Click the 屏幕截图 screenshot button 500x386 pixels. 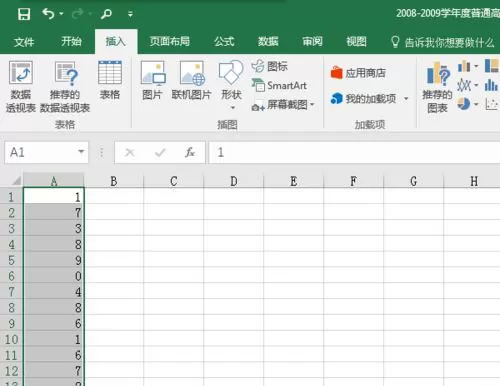click(279, 105)
